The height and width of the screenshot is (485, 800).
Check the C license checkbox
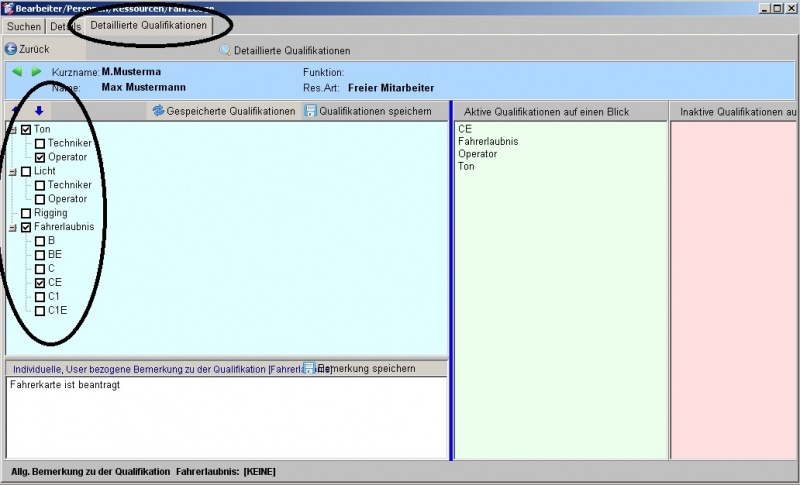click(40, 269)
